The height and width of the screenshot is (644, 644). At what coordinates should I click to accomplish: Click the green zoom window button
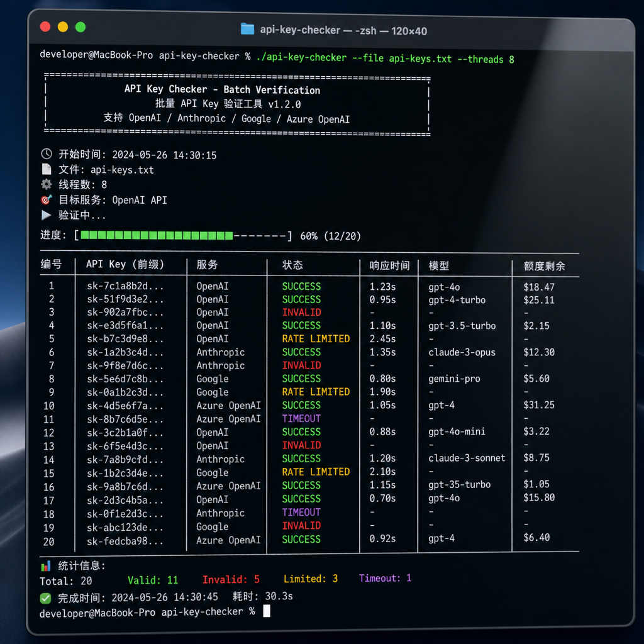point(80,27)
